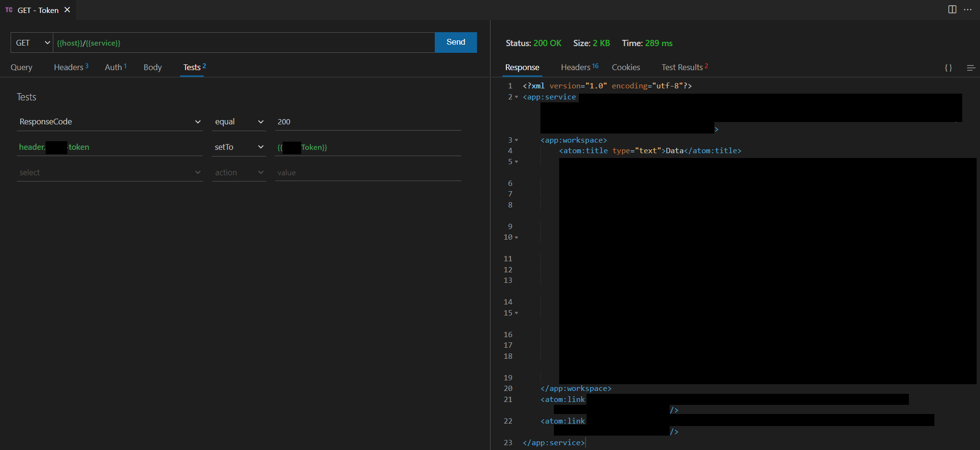Collapse the app:service node in response

tap(516, 97)
